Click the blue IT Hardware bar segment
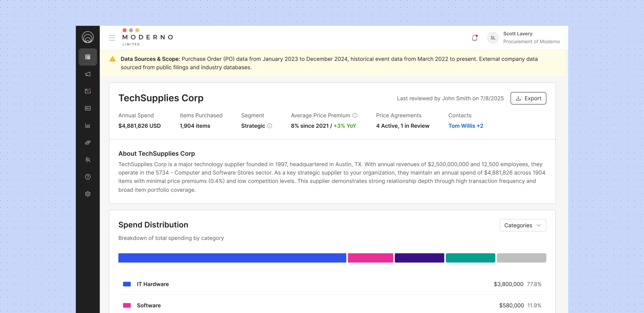The image size is (644, 313). (232, 258)
